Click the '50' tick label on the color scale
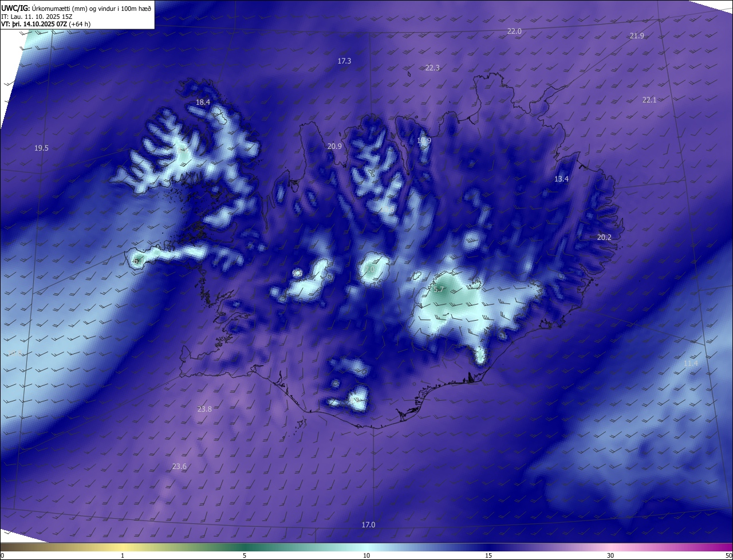733x560 pixels. (x=728, y=556)
